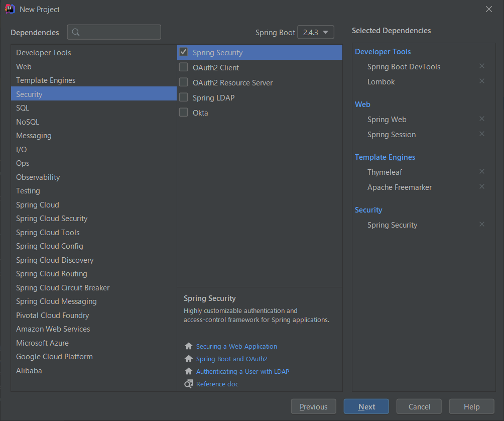
Task: Select the Spring Cloud category
Action: click(x=94, y=205)
